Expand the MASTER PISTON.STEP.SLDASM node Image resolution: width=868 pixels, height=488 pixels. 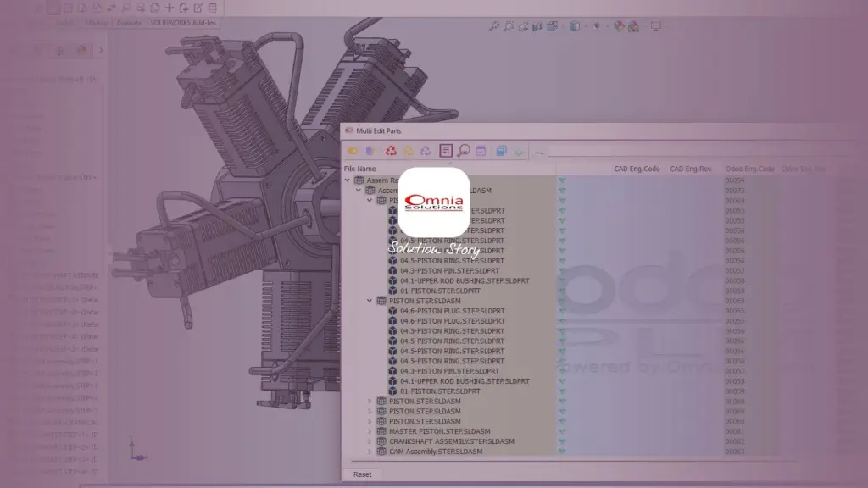(x=370, y=431)
